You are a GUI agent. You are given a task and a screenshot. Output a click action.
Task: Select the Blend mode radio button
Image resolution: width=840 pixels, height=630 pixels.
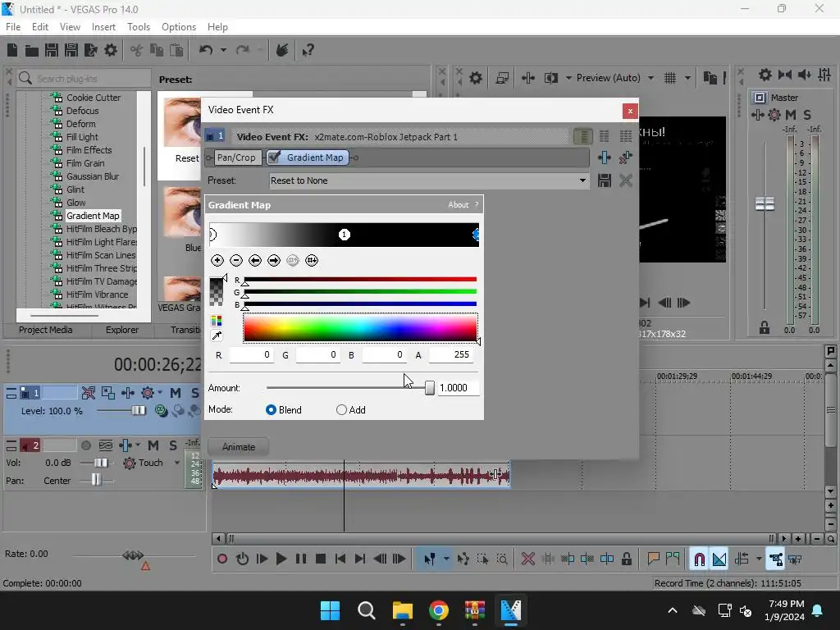pos(271,410)
